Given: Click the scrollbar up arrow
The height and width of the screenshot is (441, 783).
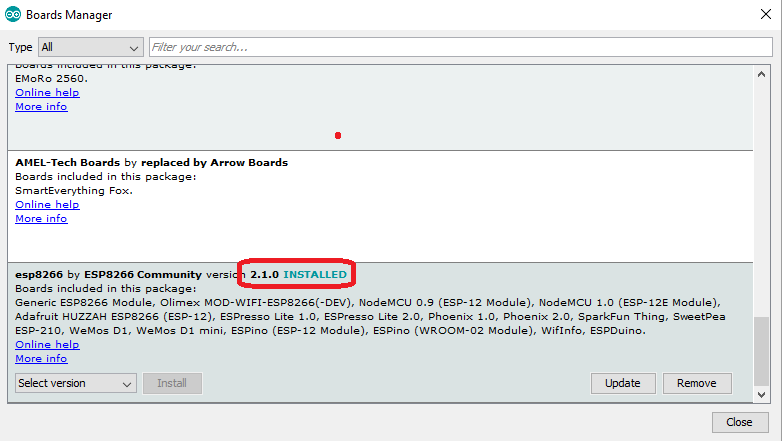Looking at the screenshot, I should click(x=761, y=74).
